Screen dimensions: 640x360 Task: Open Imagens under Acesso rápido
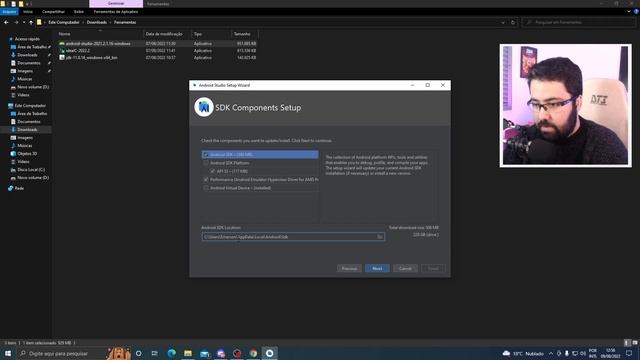pyautogui.click(x=25, y=71)
